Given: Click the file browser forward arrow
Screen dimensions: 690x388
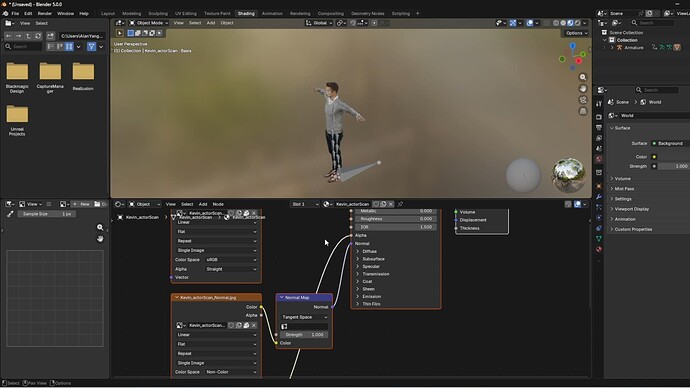Looking at the screenshot, I should [x=18, y=36].
